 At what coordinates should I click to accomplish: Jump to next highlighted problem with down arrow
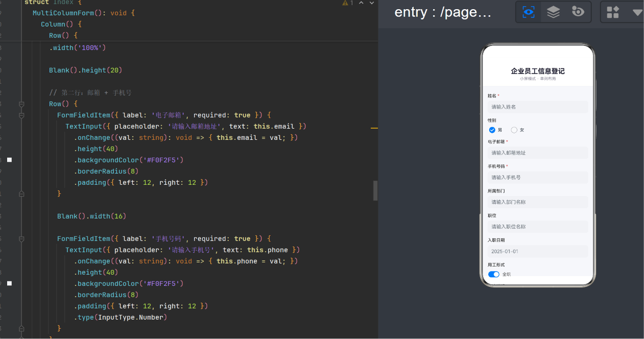point(373,3)
